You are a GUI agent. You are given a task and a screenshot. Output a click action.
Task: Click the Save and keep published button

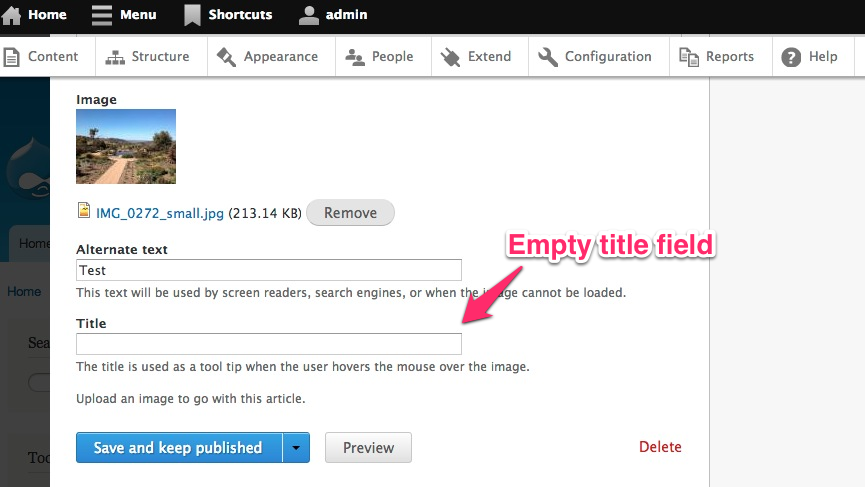179,447
